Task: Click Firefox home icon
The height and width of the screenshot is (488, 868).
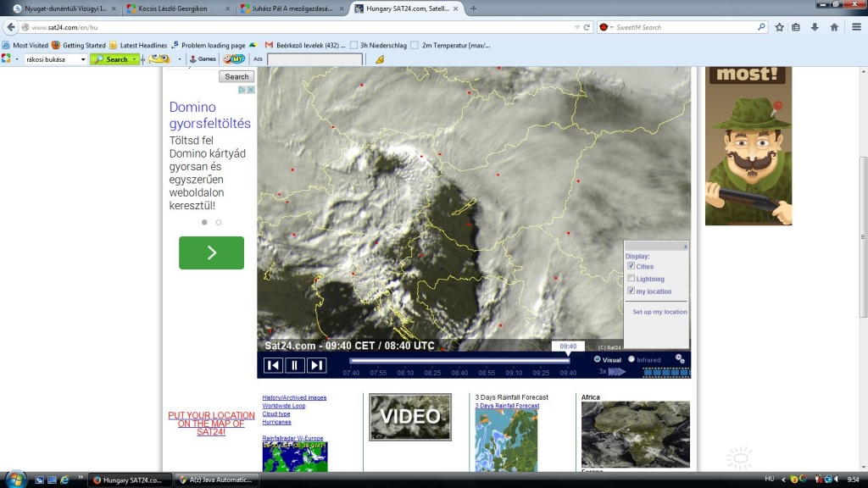Action: click(x=834, y=27)
